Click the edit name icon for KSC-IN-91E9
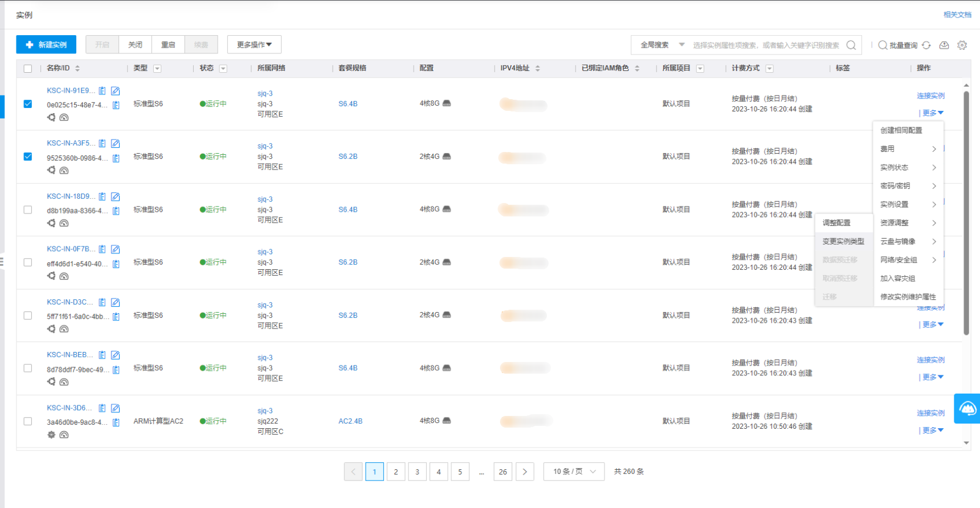This screenshot has width=980, height=508. (x=116, y=91)
